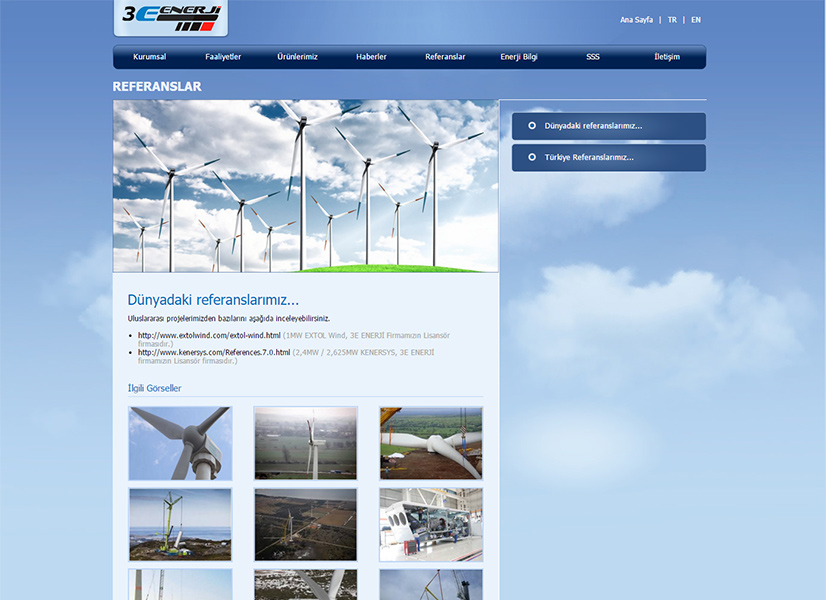This screenshot has width=826, height=600.
Task: Go to the İletişim page
Action: pyautogui.click(x=667, y=57)
